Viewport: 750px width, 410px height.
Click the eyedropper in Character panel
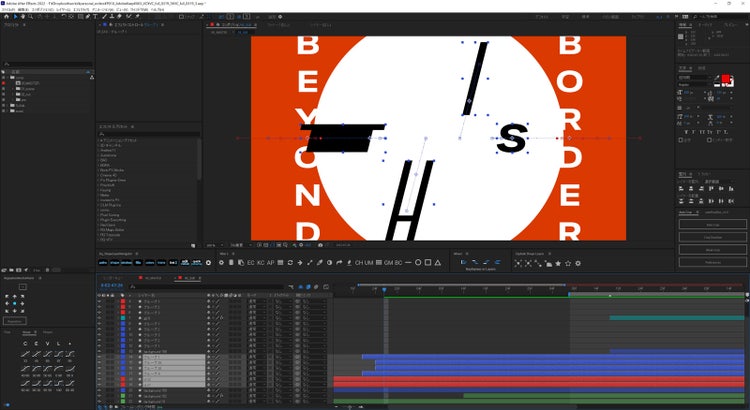[717, 77]
